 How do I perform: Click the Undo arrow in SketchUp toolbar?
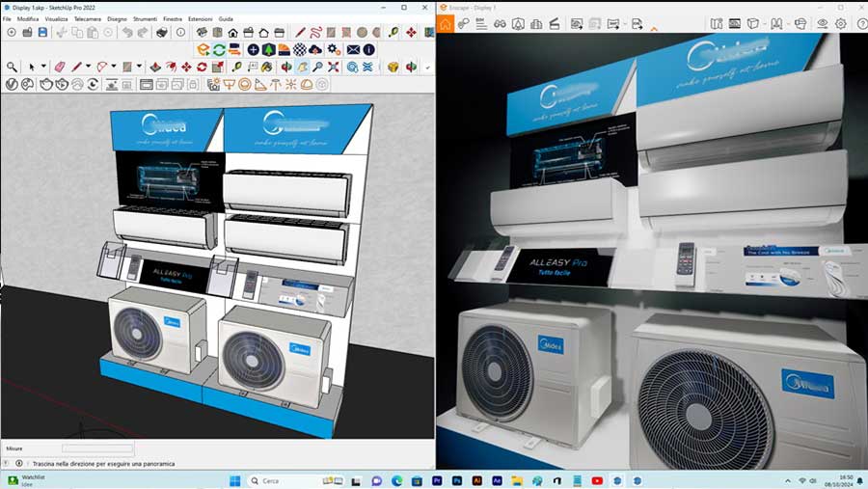point(127,32)
